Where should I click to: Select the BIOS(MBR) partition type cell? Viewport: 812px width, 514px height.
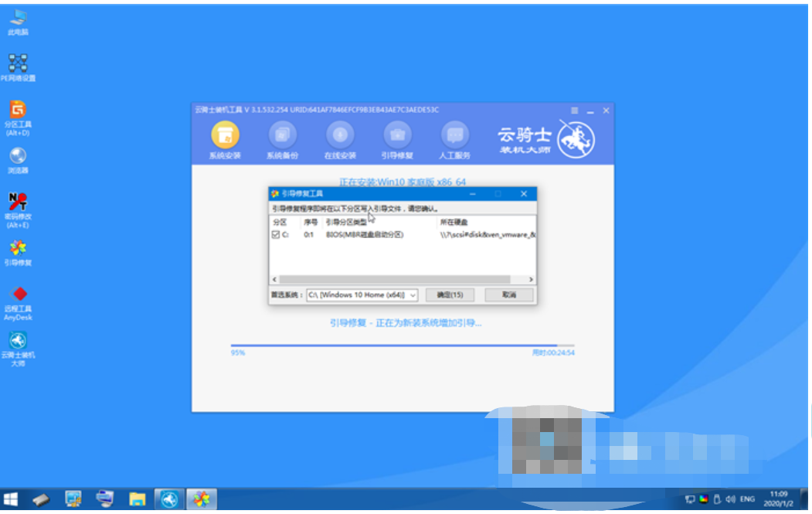click(x=365, y=235)
